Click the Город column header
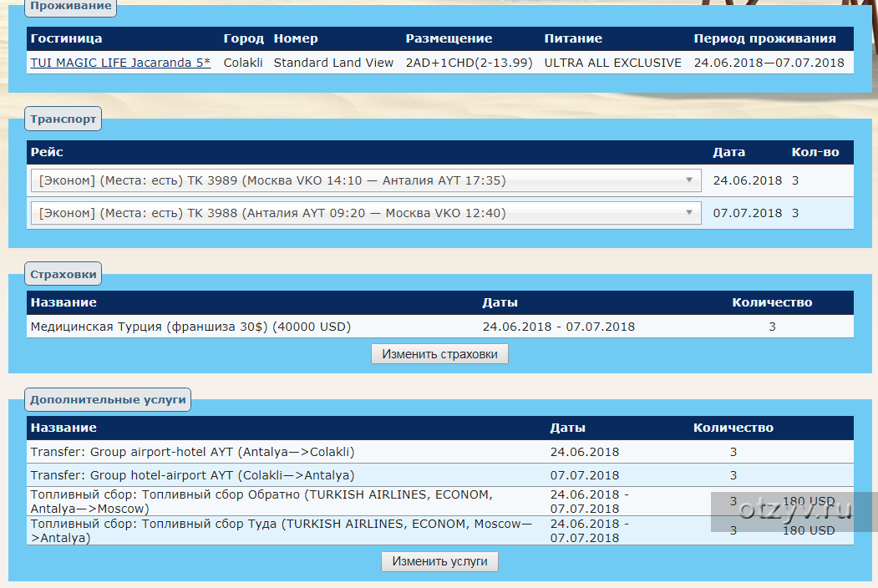 [x=244, y=38]
